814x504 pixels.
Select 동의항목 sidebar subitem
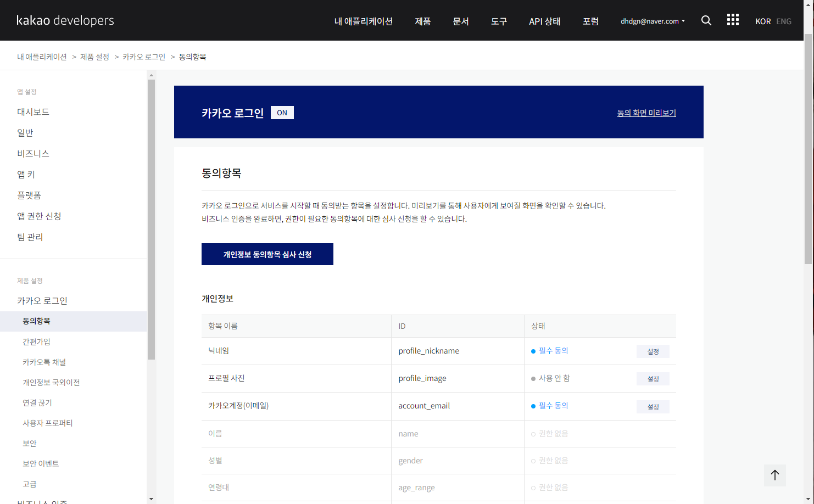coord(74,321)
